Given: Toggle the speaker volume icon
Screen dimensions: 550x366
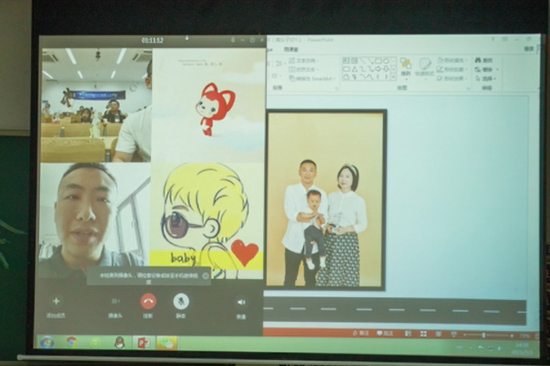Looking at the screenshot, I should (x=241, y=302).
